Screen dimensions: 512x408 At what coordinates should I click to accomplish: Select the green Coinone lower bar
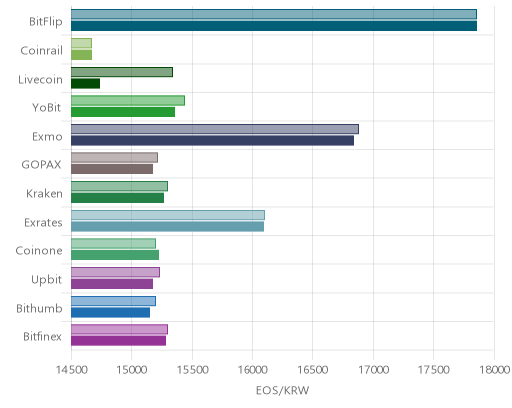(x=115, y=255)
